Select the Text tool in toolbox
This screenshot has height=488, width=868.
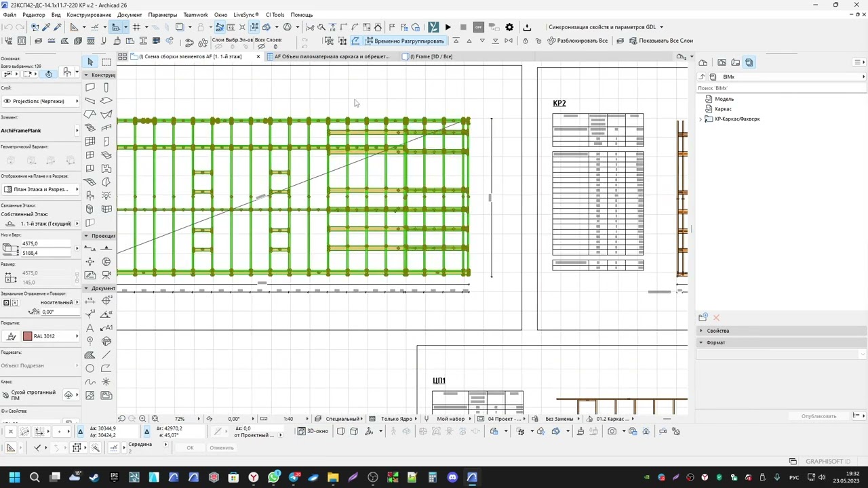click(x=90, y=328)
